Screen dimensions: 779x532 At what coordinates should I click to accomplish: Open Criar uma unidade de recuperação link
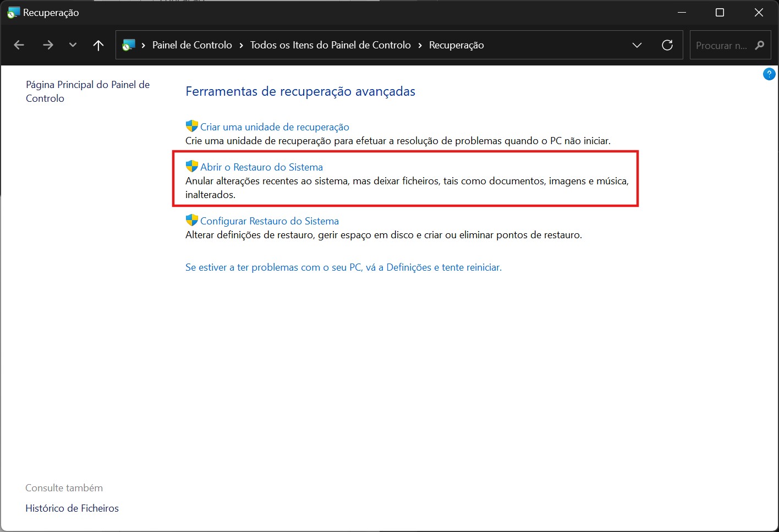tap(275, 127)
